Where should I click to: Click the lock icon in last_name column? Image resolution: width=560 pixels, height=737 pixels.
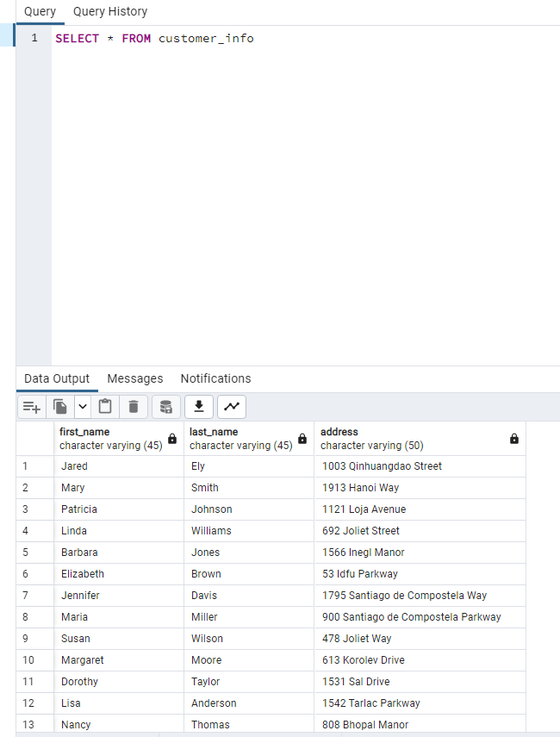point(302,439)
